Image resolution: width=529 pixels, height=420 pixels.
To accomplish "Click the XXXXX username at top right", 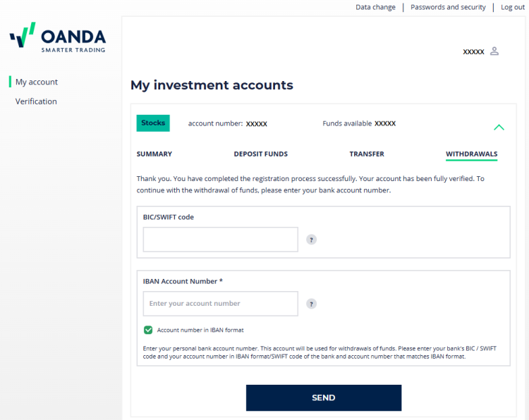I will pos(473,52).
